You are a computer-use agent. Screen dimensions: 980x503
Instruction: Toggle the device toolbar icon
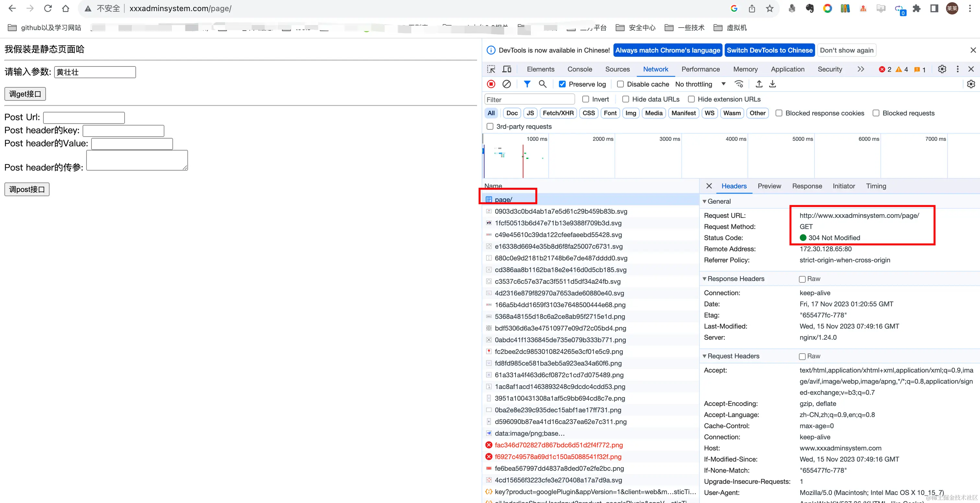click(507, 69)
